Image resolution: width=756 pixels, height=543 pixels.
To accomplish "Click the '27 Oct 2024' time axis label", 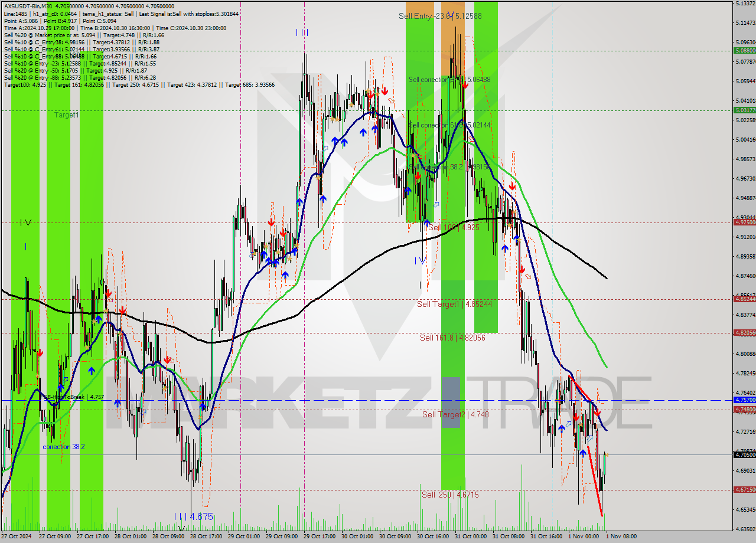I will (15, 537).
